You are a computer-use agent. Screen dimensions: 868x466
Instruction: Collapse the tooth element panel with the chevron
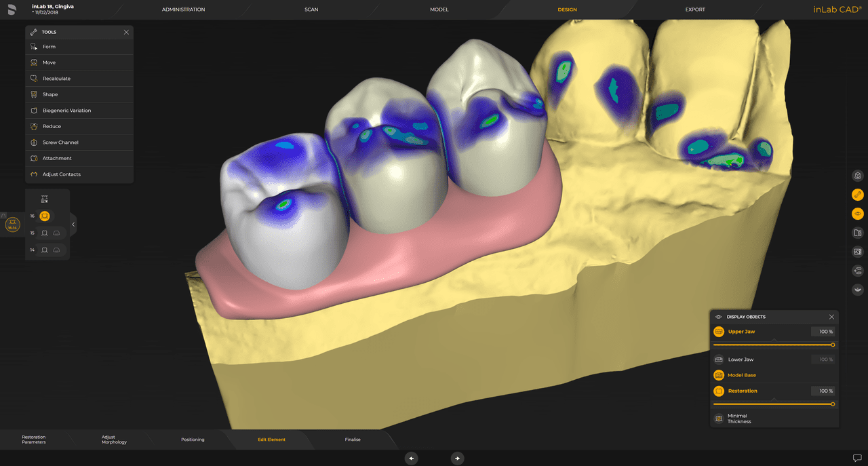coord(73,224)
